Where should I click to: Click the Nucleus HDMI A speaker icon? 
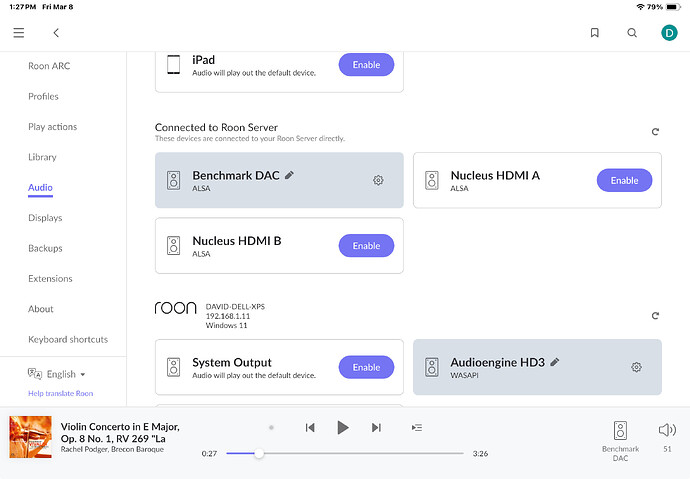point(432,180)
